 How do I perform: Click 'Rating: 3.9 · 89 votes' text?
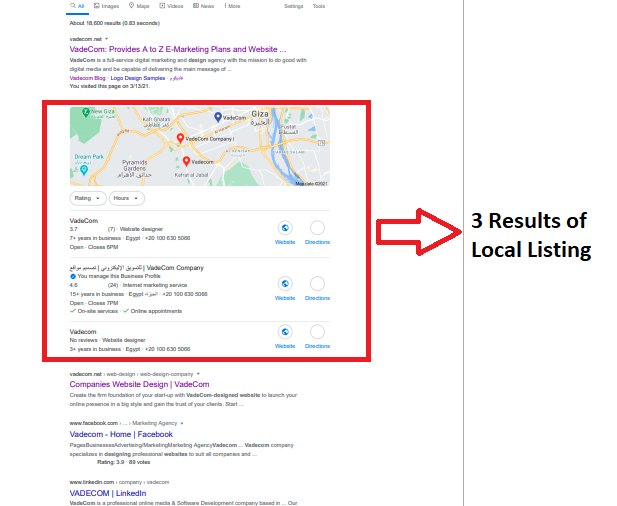pyautogui.click(x=124, y=462)
